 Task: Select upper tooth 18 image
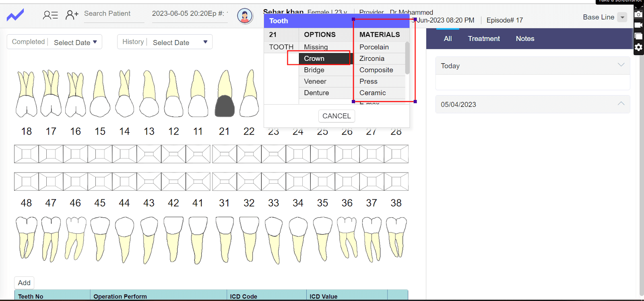click(x=26, y=93)
